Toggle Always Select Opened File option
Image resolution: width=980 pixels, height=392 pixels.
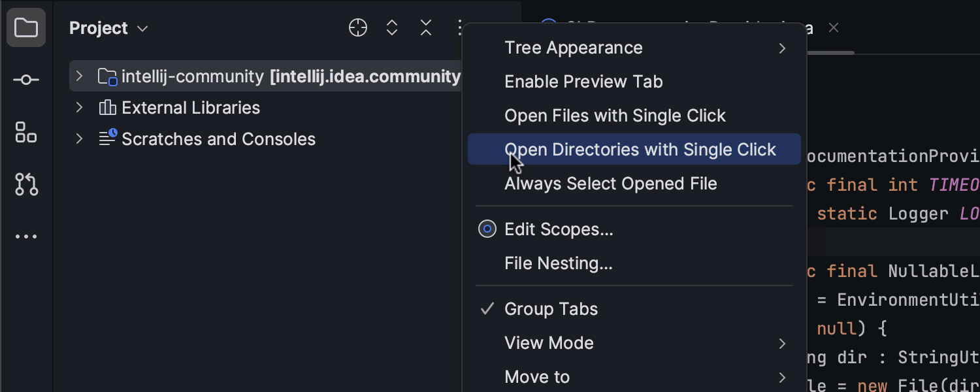(610, 184)
